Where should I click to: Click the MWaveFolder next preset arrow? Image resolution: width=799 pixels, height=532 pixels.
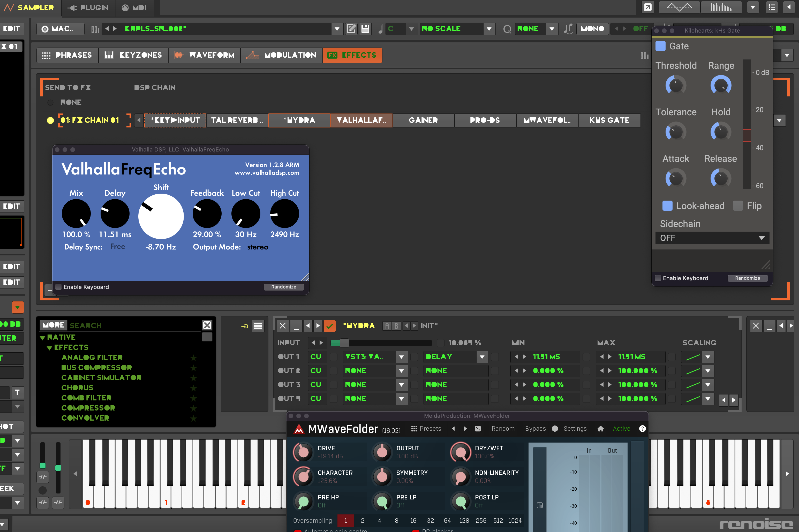coord(465,429)
